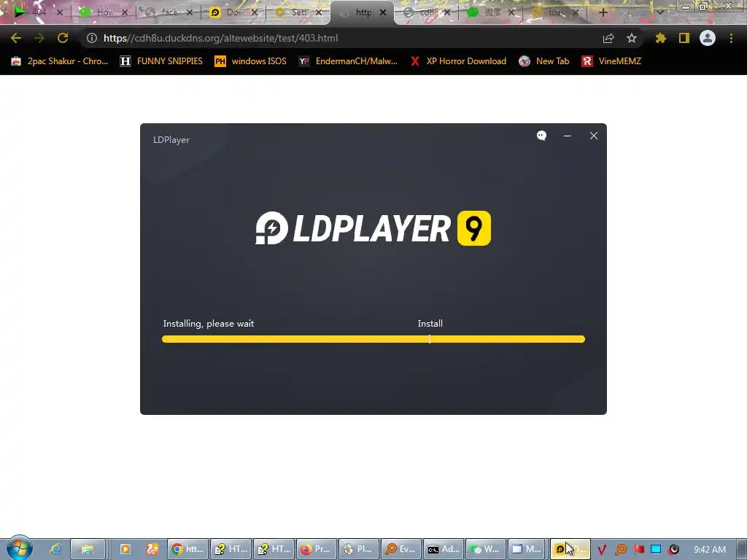747x560 pixels.
Task: Open the windows ISOS bookmark
Action: (251, 61)
